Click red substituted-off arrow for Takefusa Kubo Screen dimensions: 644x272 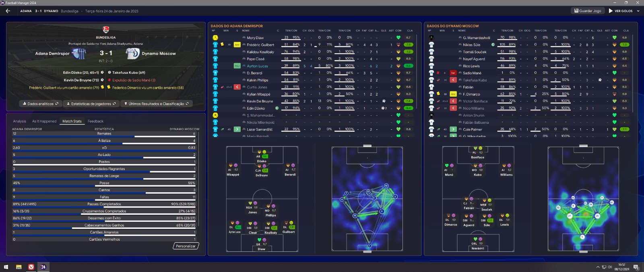click(x=453, y=80)
